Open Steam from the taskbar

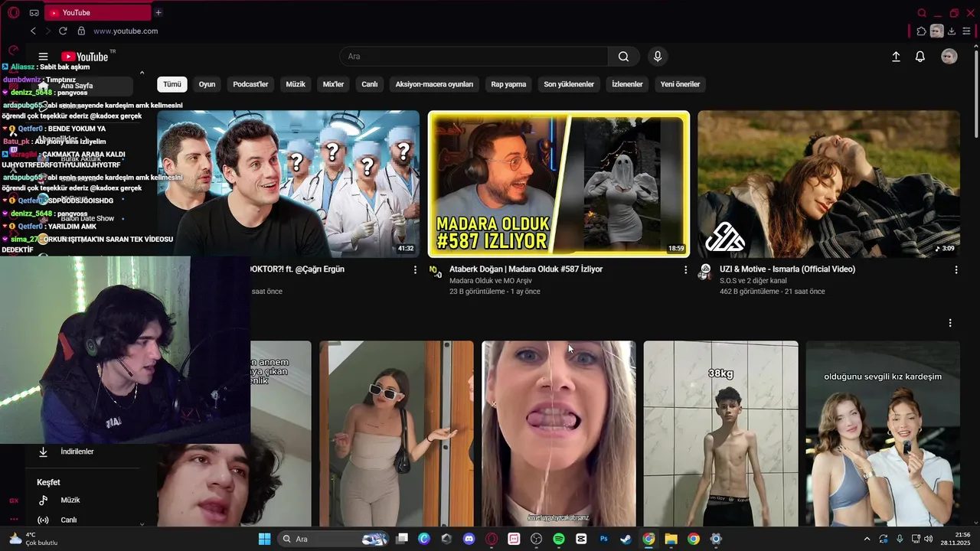(626, 539)
